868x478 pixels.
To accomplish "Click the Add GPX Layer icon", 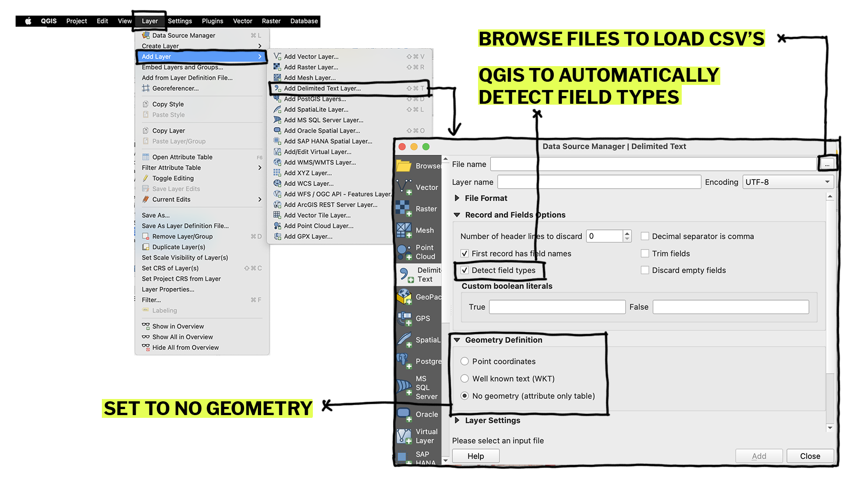I will (278, 236).
